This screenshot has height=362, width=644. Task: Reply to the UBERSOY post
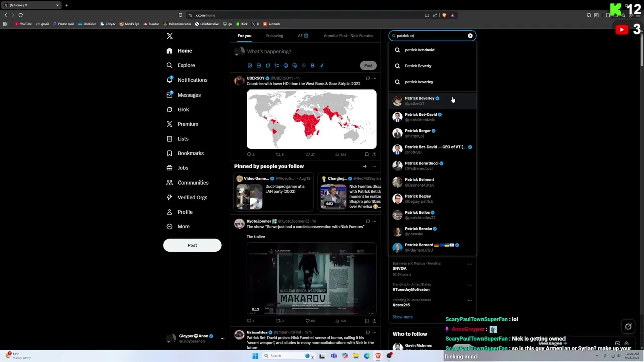(250, 154)
